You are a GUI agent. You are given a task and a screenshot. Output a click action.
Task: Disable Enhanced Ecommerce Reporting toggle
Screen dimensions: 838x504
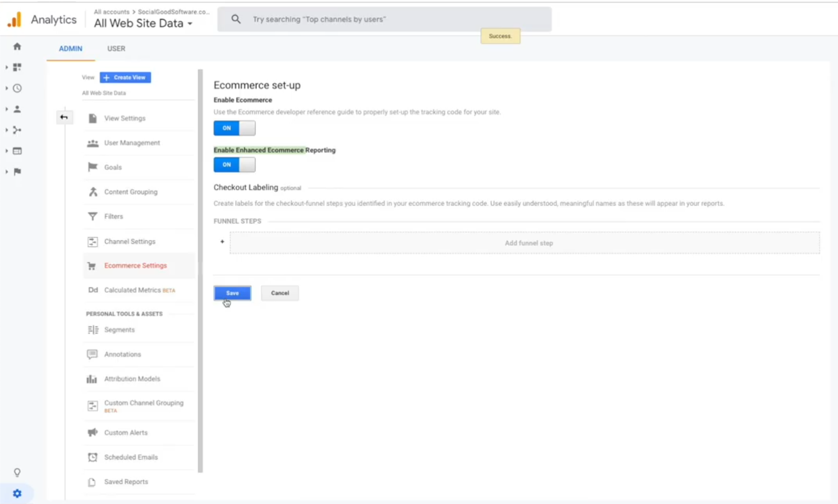pyautogui.click(x=234, y=164)
